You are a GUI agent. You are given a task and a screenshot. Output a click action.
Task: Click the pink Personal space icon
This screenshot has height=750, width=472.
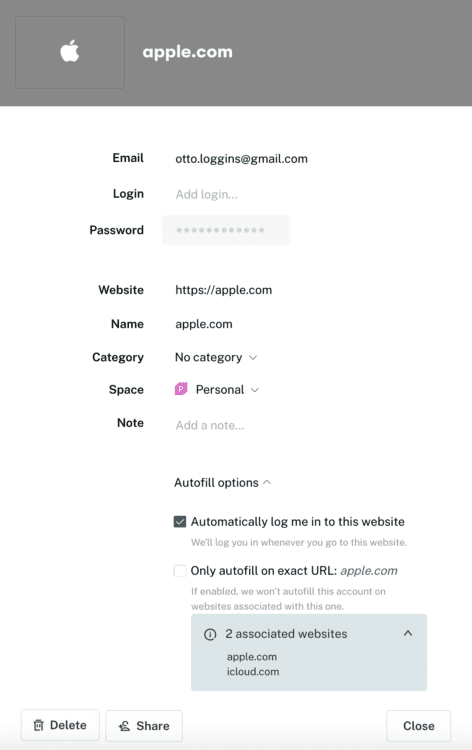click(x=181, y=389)
